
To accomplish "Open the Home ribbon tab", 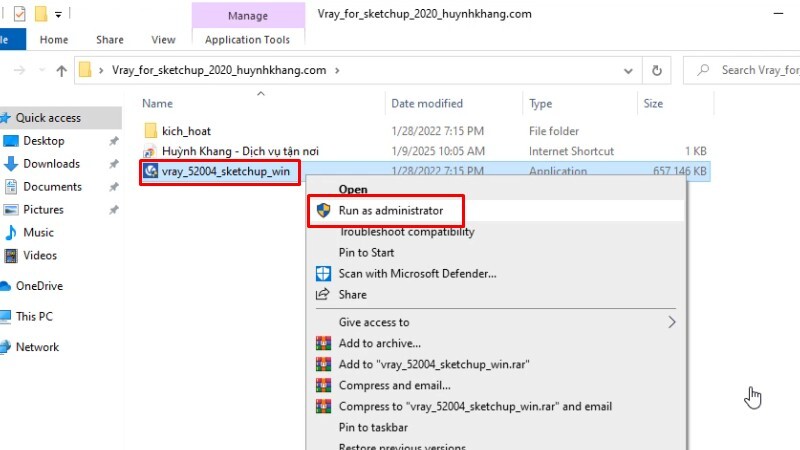I will (x=54, y=40).
